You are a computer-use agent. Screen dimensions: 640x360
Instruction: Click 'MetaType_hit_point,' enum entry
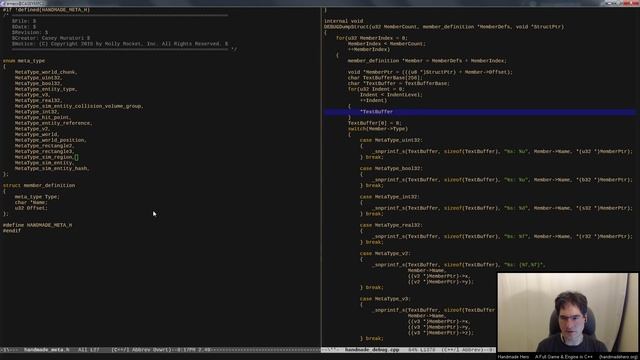[x=43, y=118]
